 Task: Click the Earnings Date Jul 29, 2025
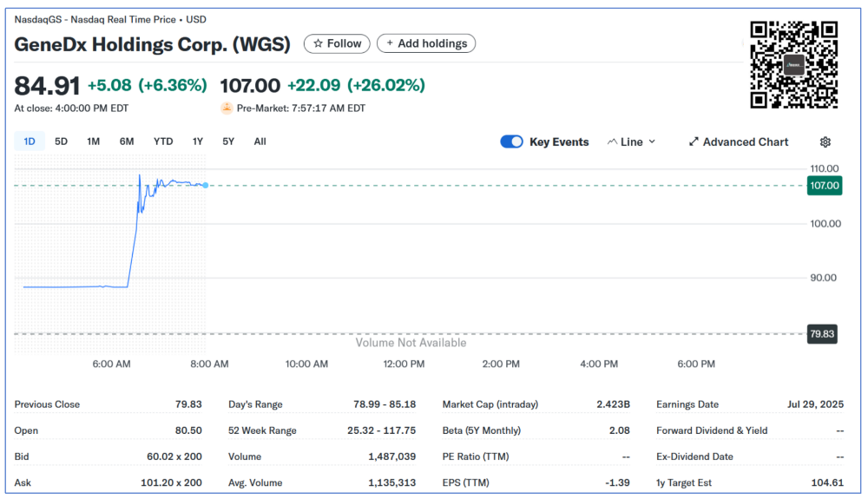pos(815,404)
